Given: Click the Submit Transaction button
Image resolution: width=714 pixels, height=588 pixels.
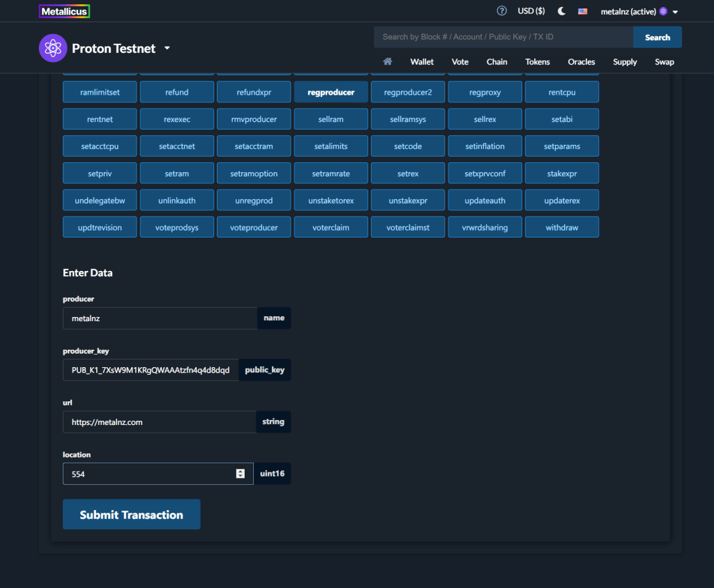Looking at the screenshot, I should click(131, 514).
